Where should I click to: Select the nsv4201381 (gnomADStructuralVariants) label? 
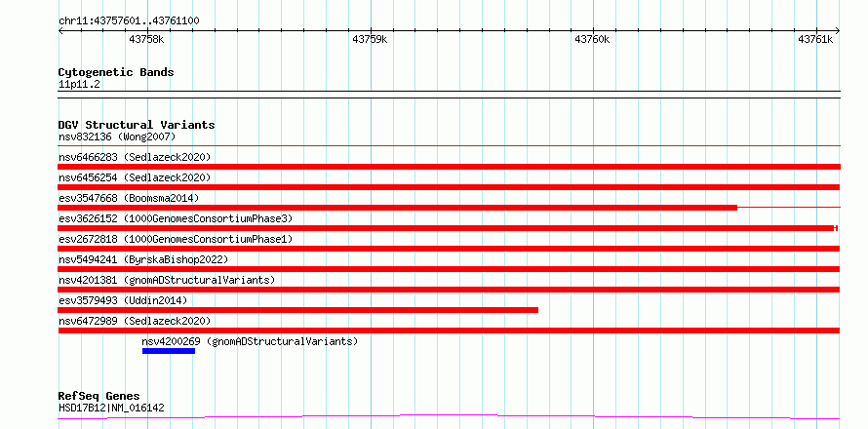tap(167, 280)
